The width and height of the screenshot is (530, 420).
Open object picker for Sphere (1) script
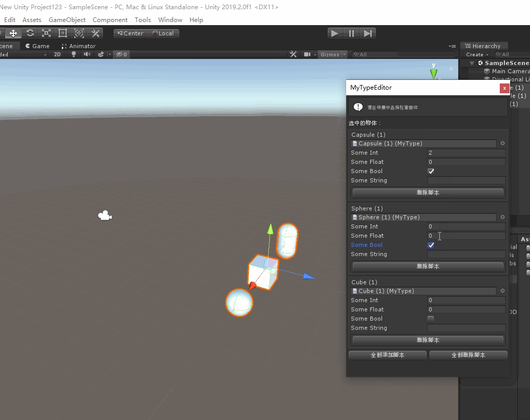coord(502,217)
